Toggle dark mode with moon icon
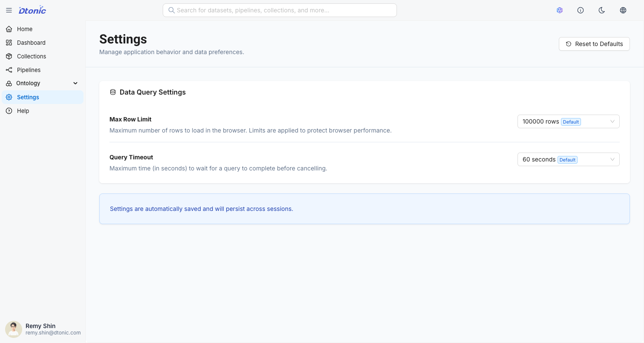Viewport: 644px width, 343px height. (x=602, y=10)
